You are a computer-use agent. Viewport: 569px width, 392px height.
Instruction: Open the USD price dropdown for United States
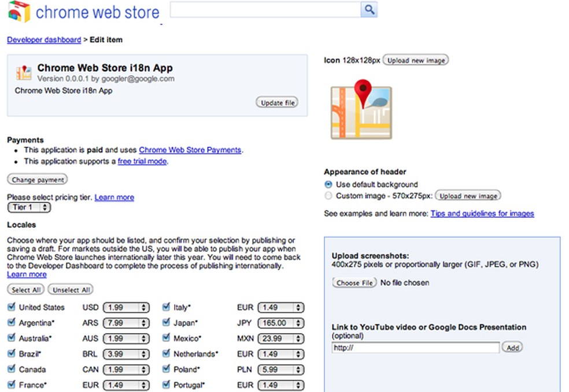click(126, 307)
